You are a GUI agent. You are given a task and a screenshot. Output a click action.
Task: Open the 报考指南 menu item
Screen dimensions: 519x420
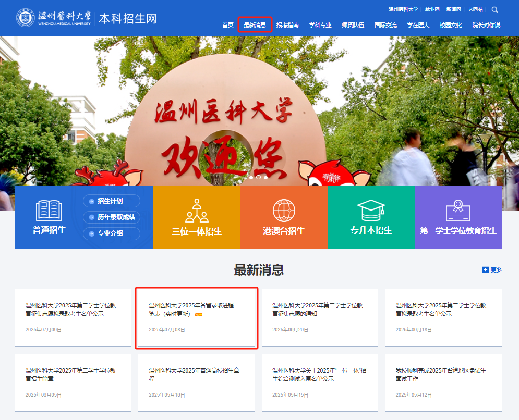coord(288,24)
